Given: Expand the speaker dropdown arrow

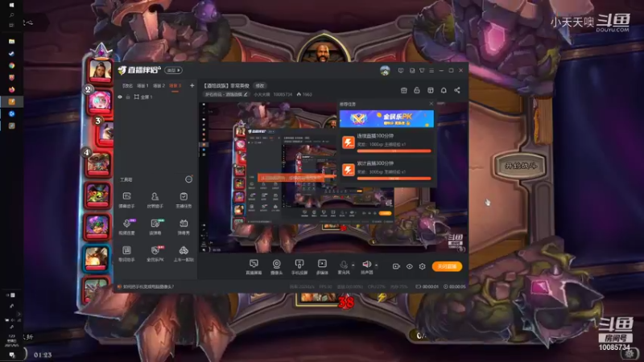Looking at the screenshot, I should tap(376, 265).
